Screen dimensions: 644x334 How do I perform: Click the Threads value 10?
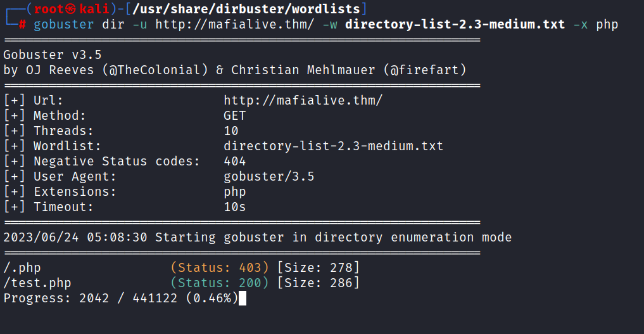pyautogui.click(x=231, y=131)
